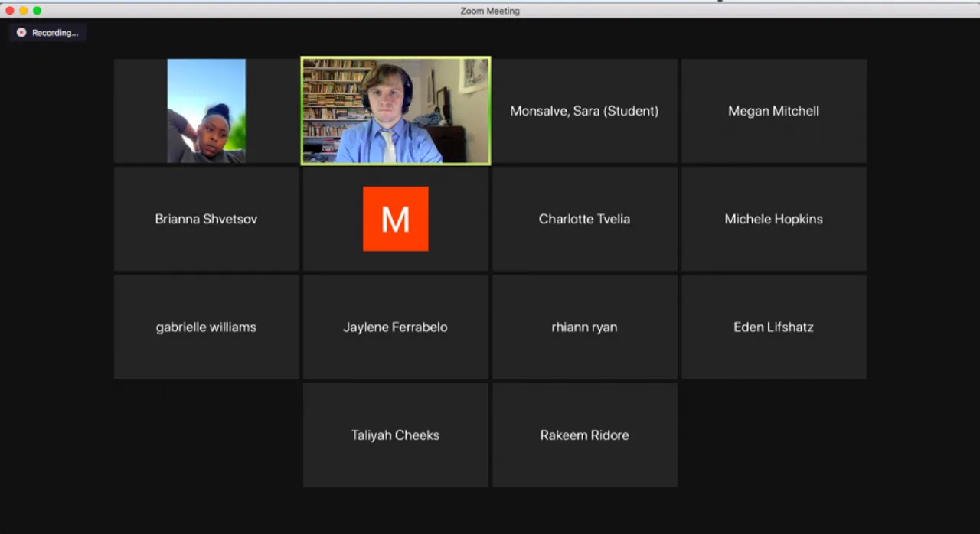Select Jaylene Ferrabelo's participant tile
980x534 pixels.
tap(395, 327)
